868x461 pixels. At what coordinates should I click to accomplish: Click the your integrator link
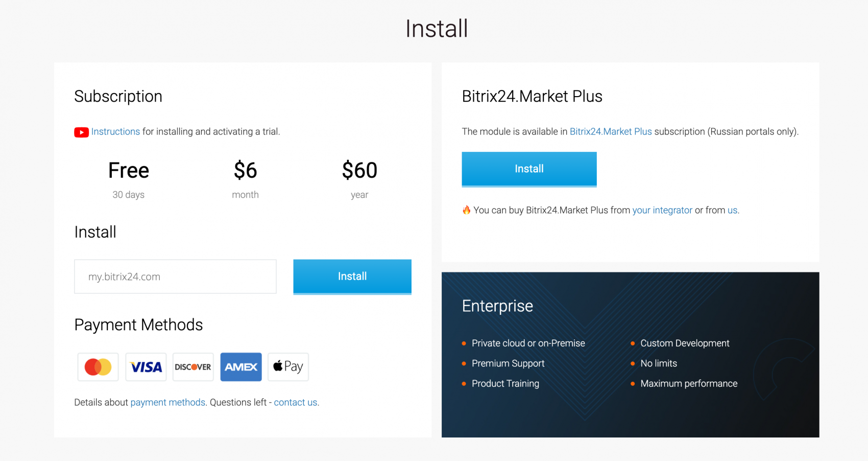click(x=662, y=210)
